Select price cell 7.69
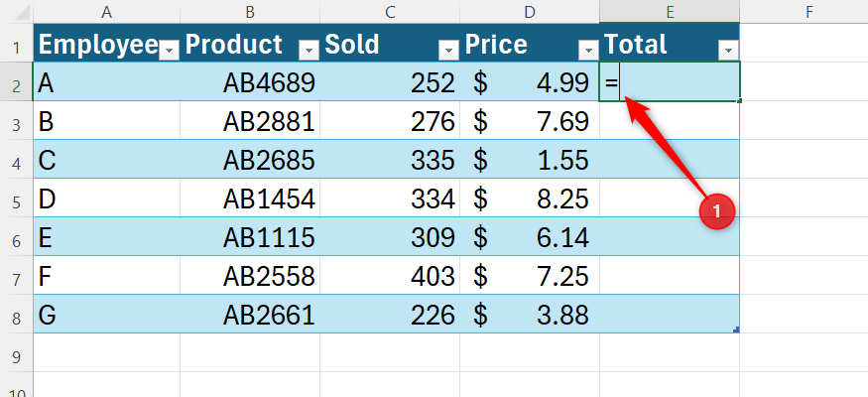This screenshot has width=868, height=397. (530, 120)
